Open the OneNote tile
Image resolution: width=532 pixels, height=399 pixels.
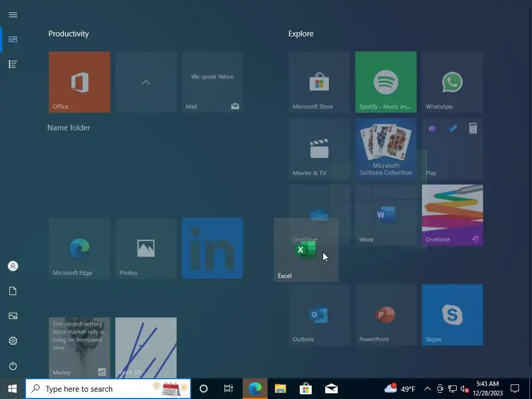453,215
